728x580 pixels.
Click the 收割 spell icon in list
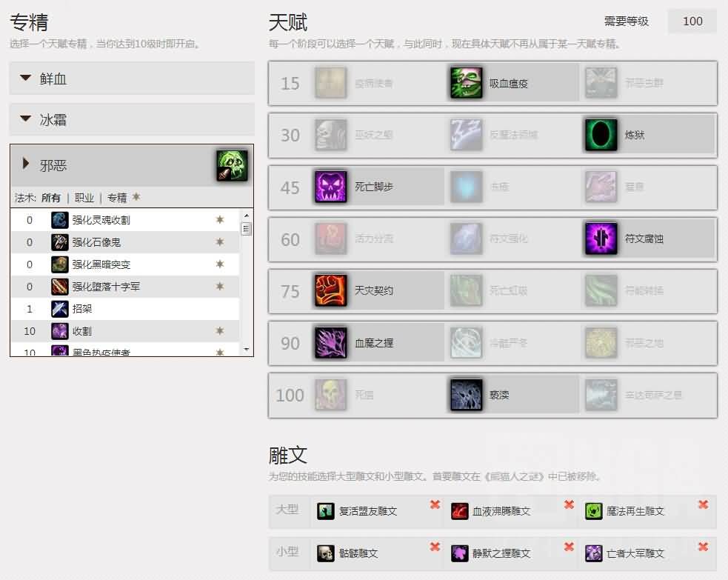60,331
